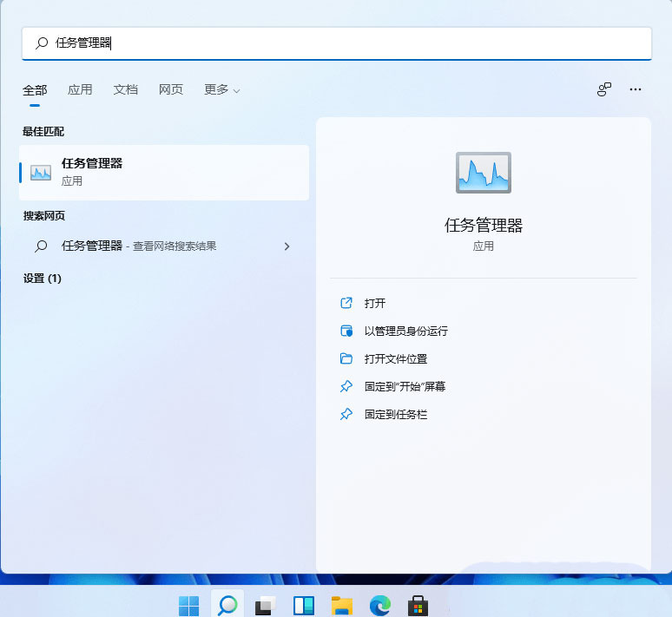The height and width of the screenshot is (617, 672).
Task: Open the search feedback people icon
Action: [604, 89]
